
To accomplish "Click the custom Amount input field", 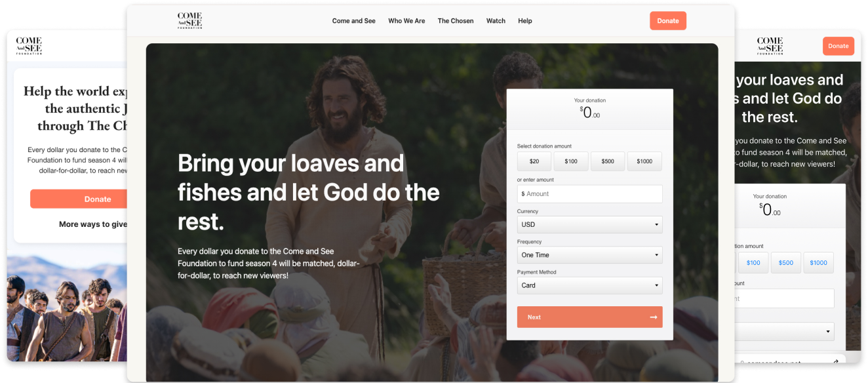I will coord(589,194).
